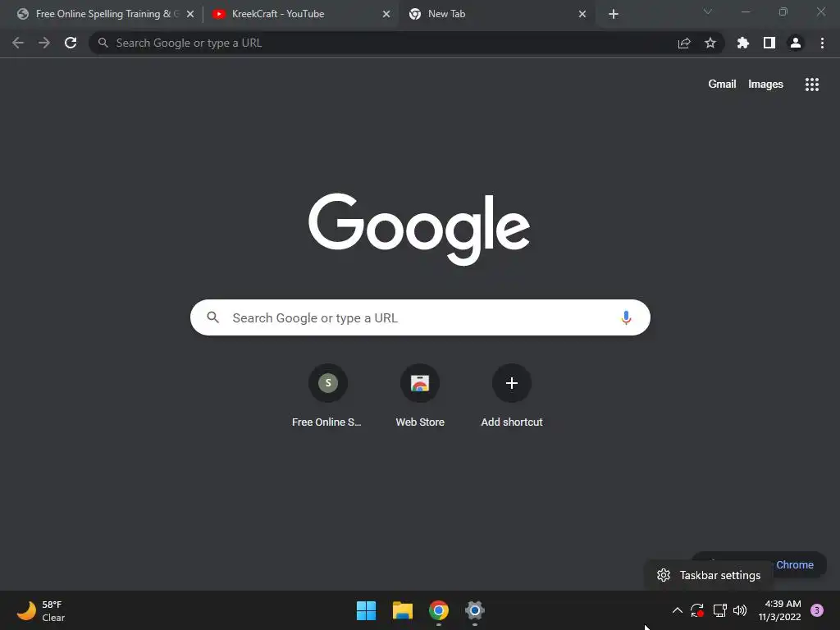
Task: Open the Google apps grid
Action: coord(812,84)
